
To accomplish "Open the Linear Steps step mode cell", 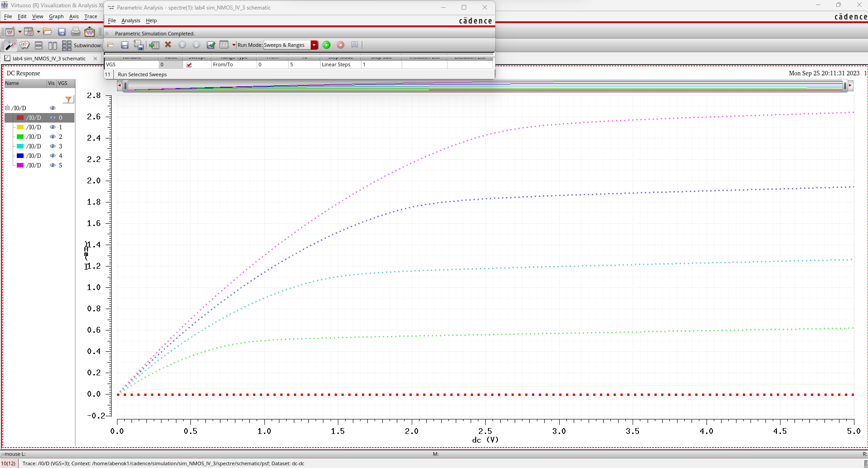I will pos(341,65).
